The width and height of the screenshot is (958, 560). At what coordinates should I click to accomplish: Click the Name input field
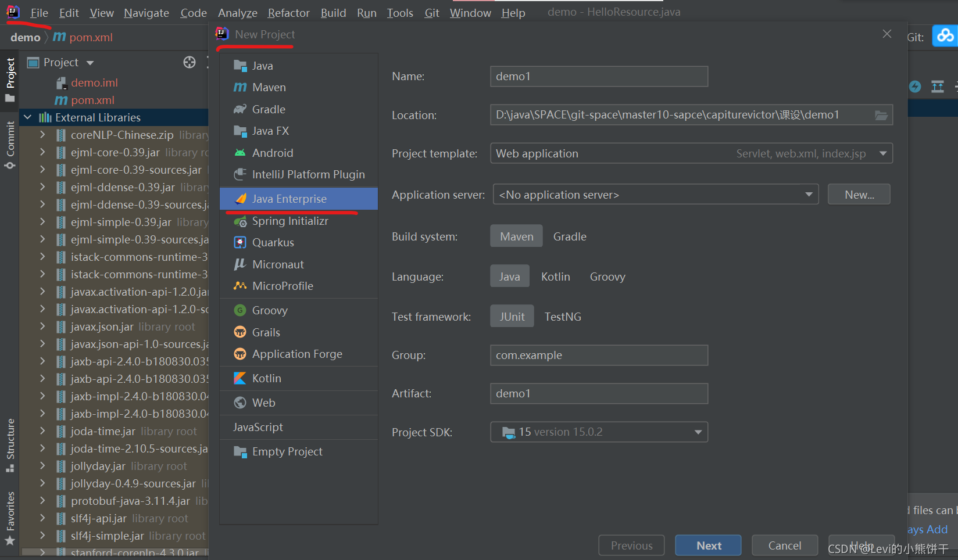599,76
